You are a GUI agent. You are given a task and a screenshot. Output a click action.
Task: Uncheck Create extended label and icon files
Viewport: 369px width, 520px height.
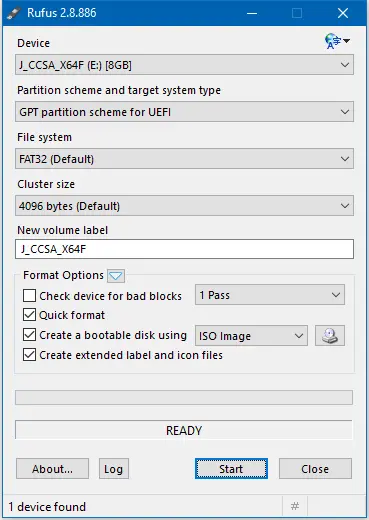[29, 355]
